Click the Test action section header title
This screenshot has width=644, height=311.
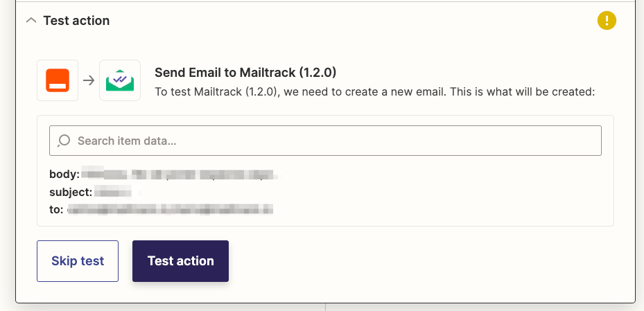(x=76, y=21)
